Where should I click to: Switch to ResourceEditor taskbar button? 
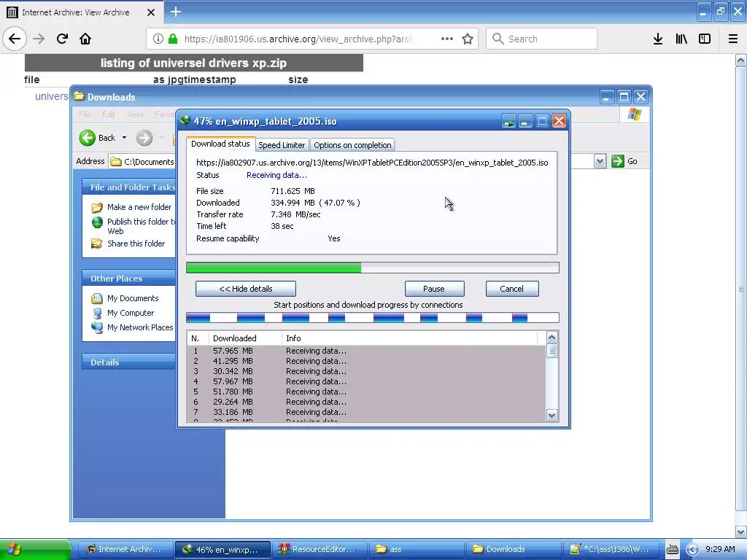point(320,549)
